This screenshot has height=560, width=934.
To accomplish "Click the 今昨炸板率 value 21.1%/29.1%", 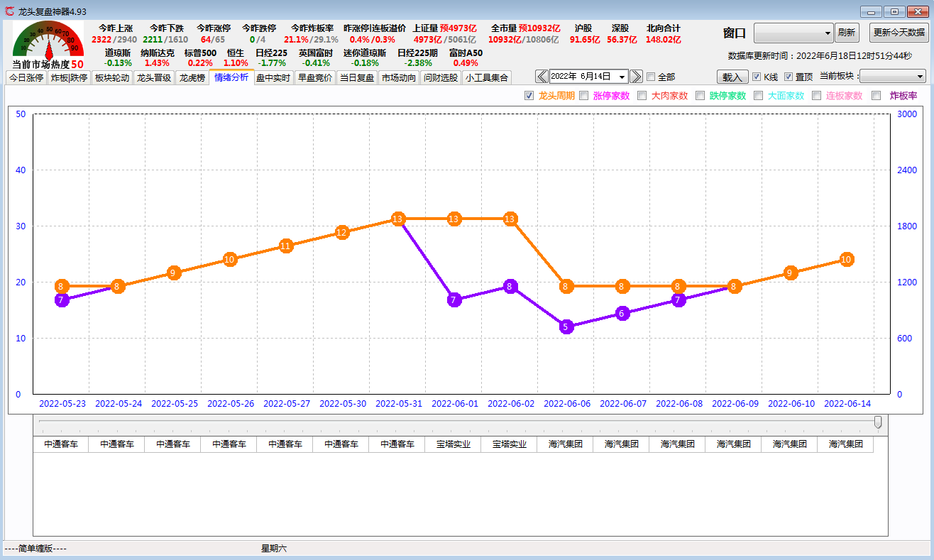I will 312,40.
